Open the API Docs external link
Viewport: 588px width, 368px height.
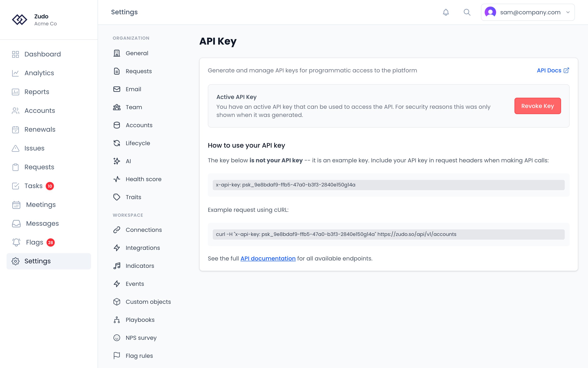pyautogui.click(x=553, y=70)
